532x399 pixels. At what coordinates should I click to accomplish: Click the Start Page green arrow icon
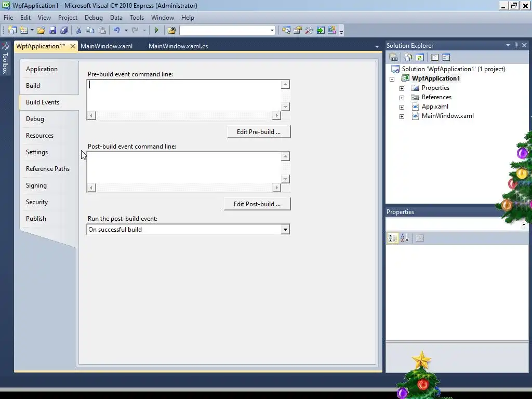point(320,30)
